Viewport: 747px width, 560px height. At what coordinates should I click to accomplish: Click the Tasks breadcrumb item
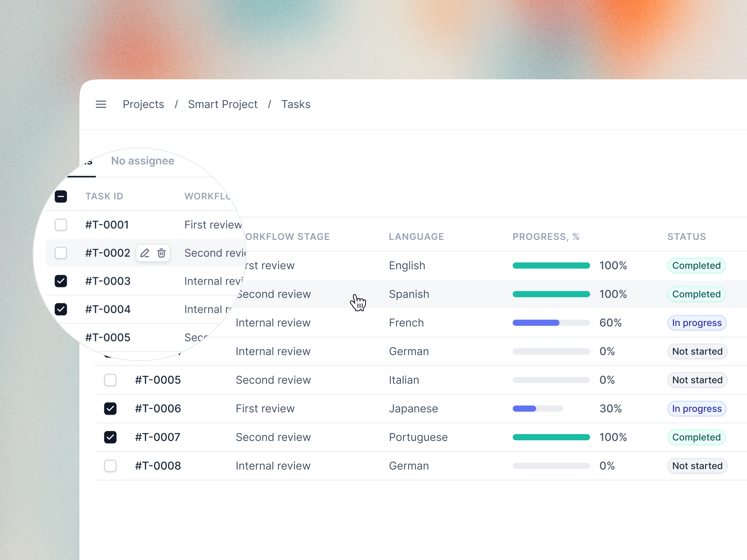tap(296, 104)
